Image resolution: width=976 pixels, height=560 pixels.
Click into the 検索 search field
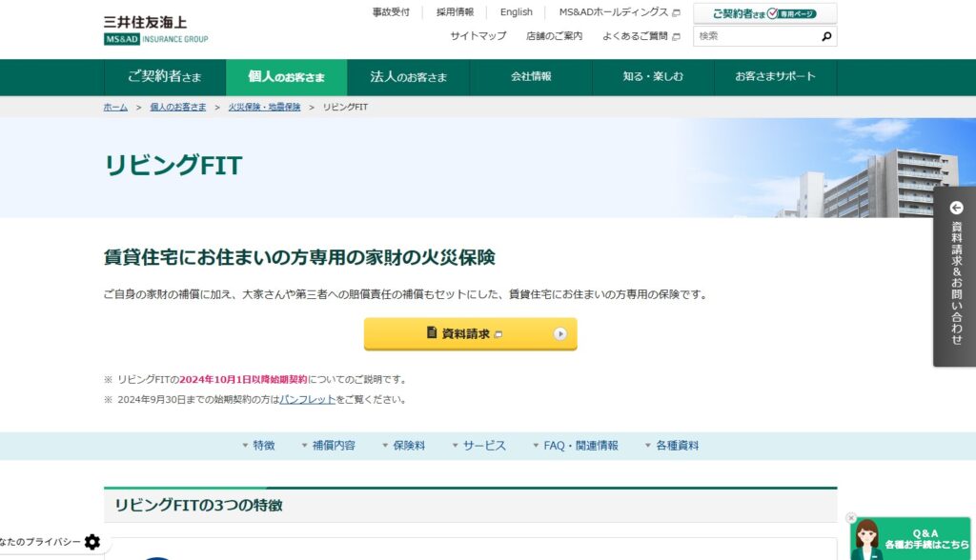(755, 36)
